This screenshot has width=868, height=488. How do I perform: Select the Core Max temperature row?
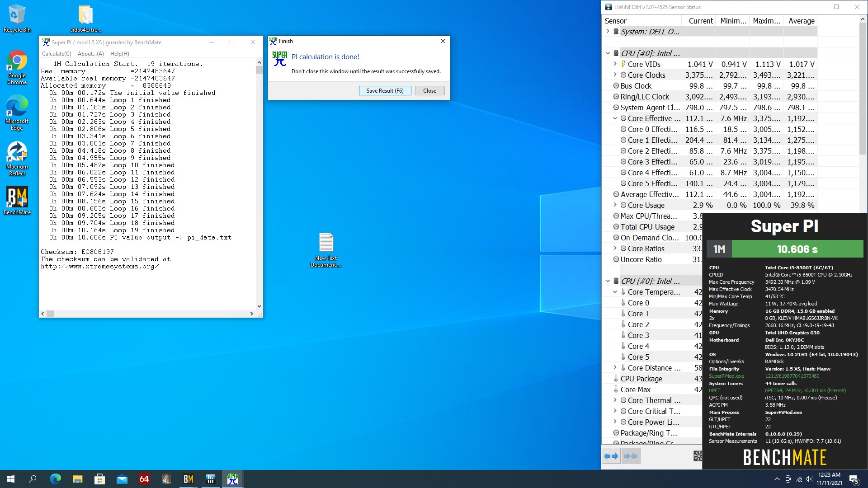point(652,389)
